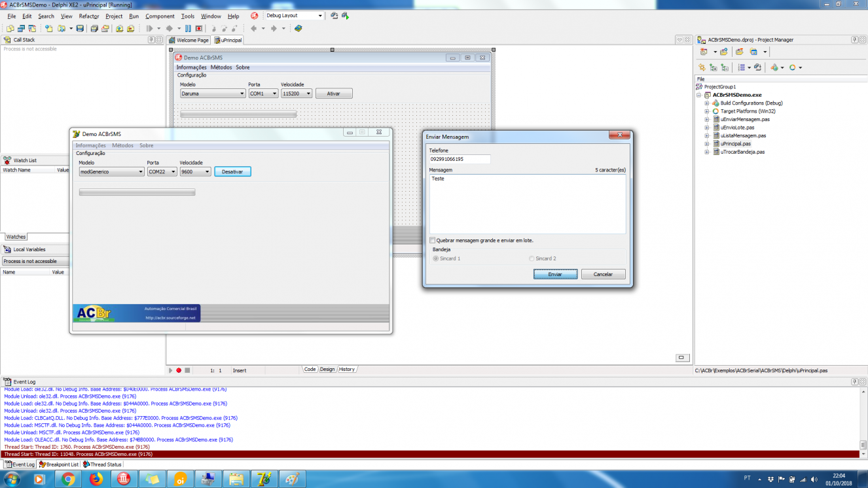This screenshot has width=868, height=488.
Task: Expand the Build Configurations (Debug) node
Action: 707,103
